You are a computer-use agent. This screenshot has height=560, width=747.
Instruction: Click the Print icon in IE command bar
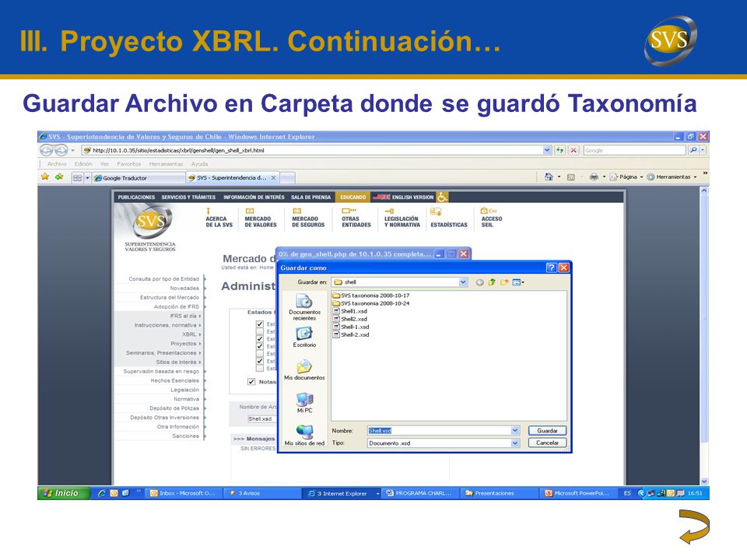tap(594, 177)
